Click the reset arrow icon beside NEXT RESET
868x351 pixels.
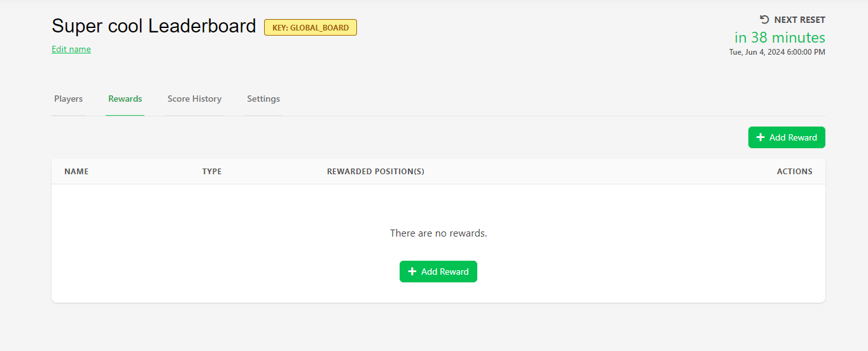coord(764,20)
